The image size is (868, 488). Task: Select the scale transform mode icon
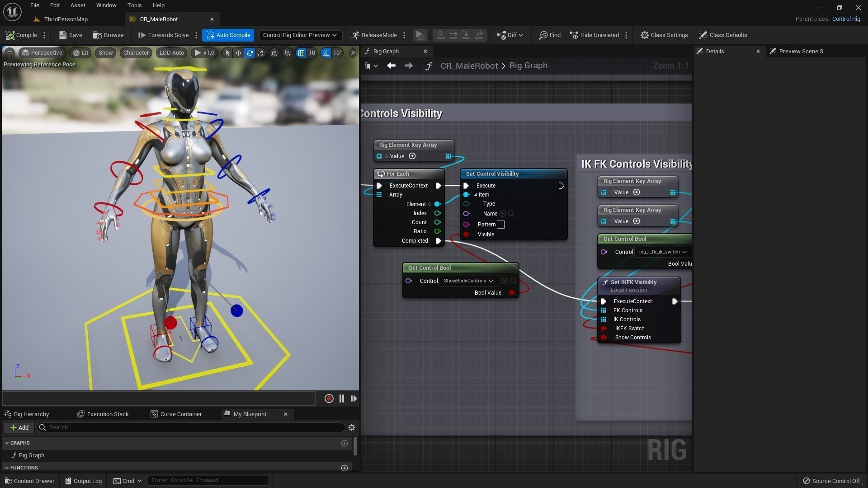[260, 53]
